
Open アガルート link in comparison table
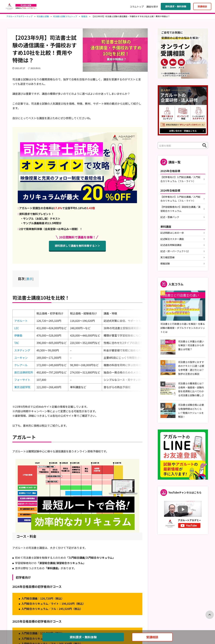tap(21, 321)
